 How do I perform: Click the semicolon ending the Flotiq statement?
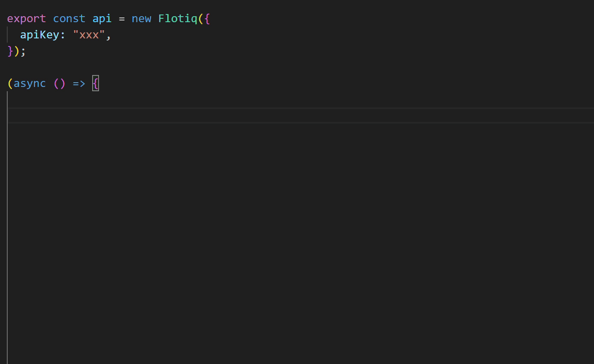(23, 51)
